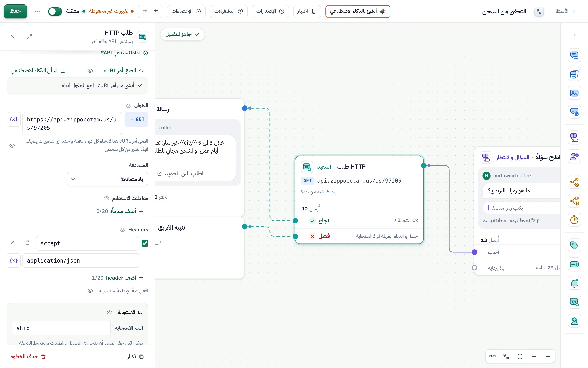The width and height of the screenshot is (588, 368).
Task: Select the image message step icon in sidebar
Action: point(574,93)
